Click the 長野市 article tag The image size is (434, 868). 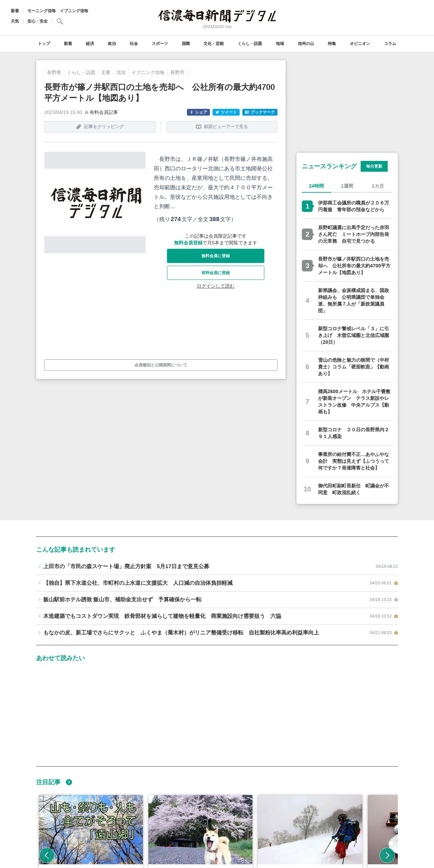pyautogui.click(x=177, y=72)
